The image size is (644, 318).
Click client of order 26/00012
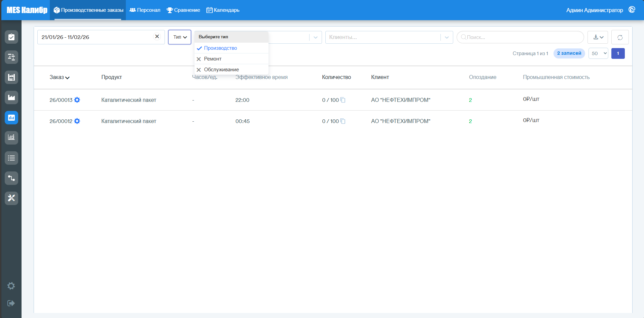(401, 121)
